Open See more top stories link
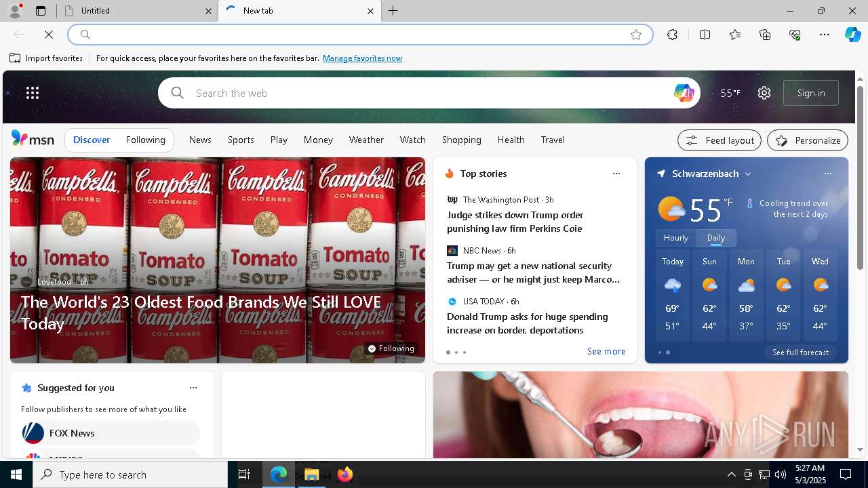868x488 pixels. [606, 351]
